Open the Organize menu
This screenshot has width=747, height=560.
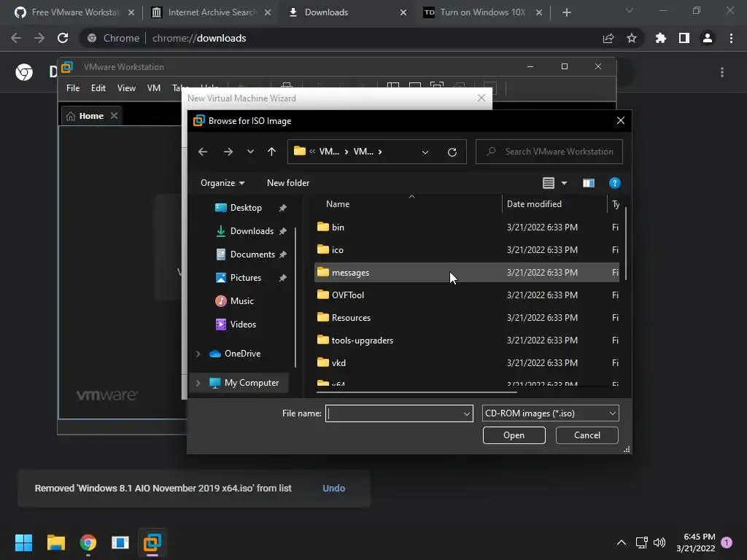(222, 183)
